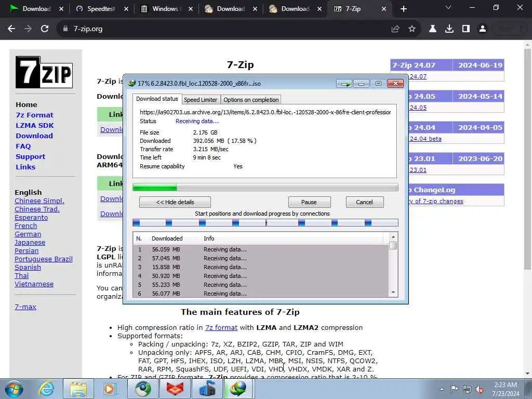
Task: Click the Downloaded column header
Action: pos(167,238)
